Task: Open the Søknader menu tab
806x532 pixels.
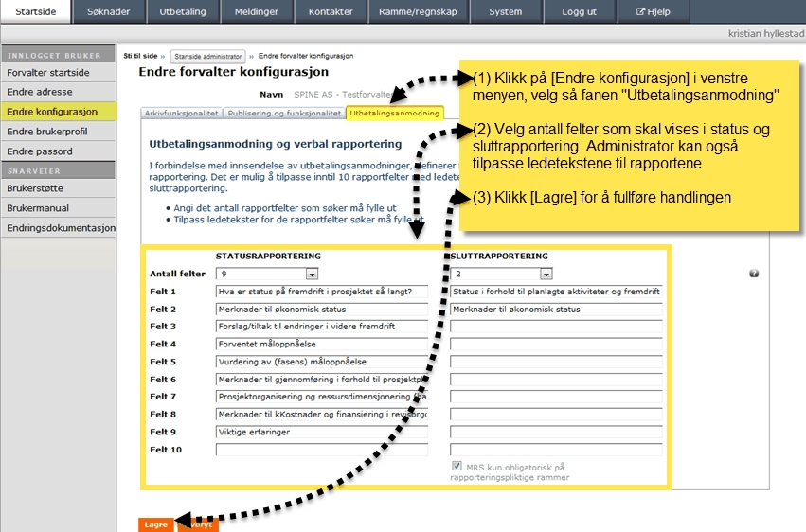Action: (x=109, y=11)
